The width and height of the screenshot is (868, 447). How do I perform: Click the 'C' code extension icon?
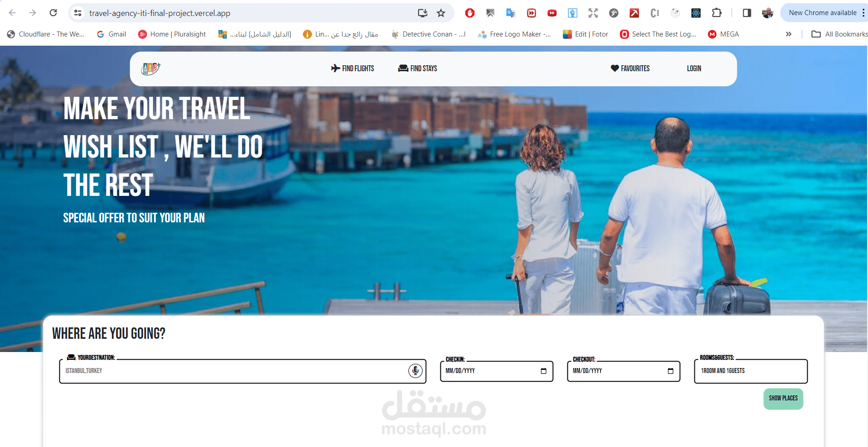pyautogui.click(x=655, y=13)
